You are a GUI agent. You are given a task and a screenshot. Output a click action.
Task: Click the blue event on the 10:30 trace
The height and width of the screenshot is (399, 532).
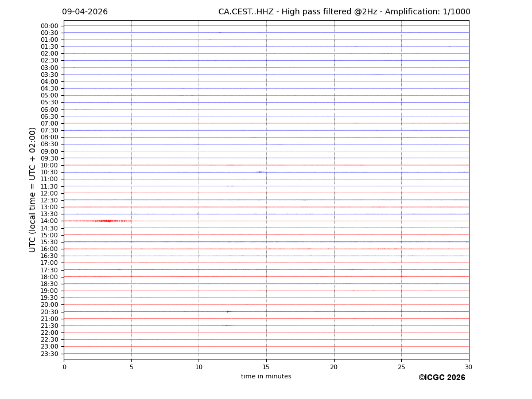(260, 172)
